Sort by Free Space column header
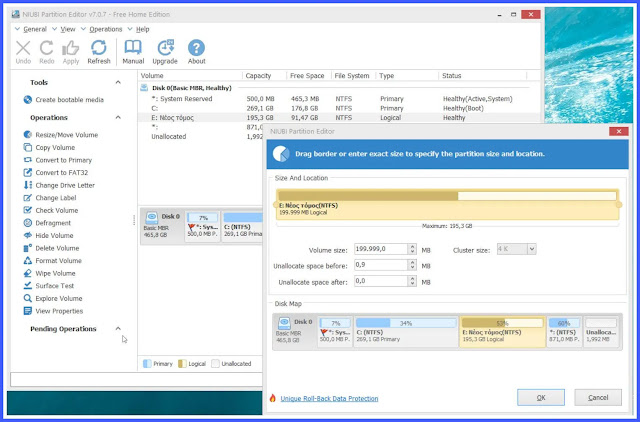The width and height of the screenshot is (640, 422). point(307,76)
